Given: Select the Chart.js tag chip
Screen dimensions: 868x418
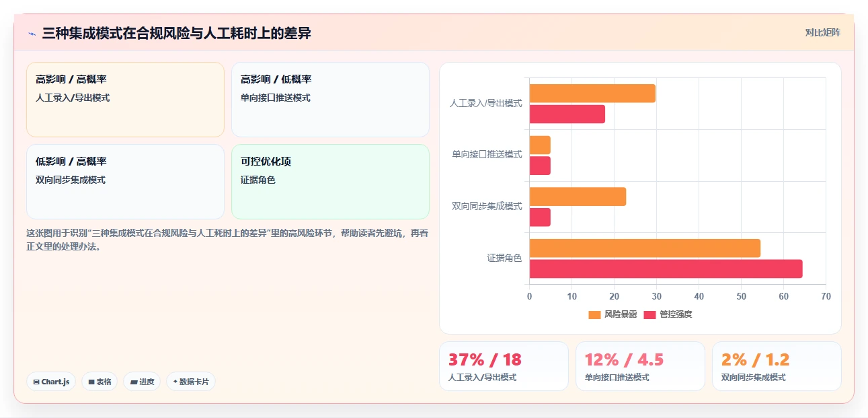Looking at the screenshot, I should 51,382.
